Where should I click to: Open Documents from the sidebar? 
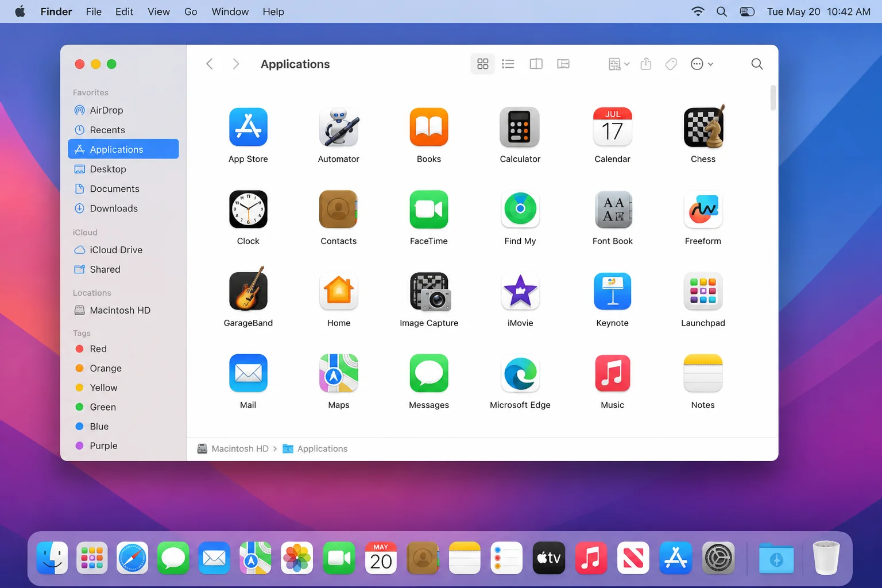[123, 188]
